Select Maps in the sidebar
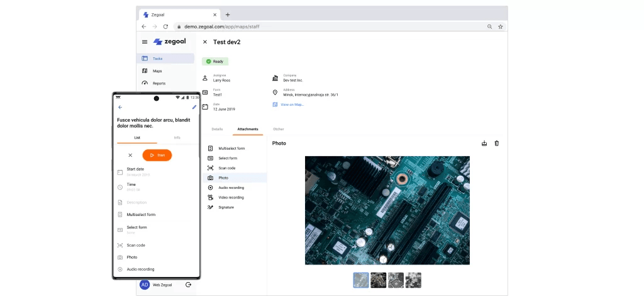 (x=157, y=71)
